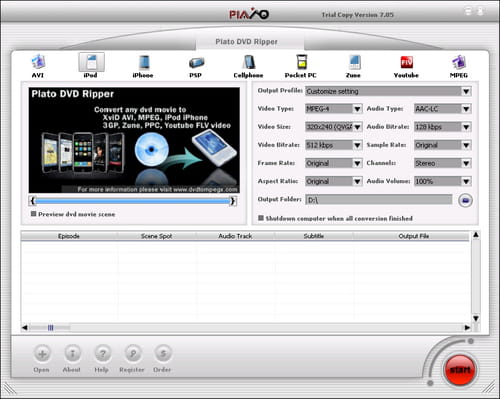
Task: Click the Open plus icon
Action: coord(42,354)
